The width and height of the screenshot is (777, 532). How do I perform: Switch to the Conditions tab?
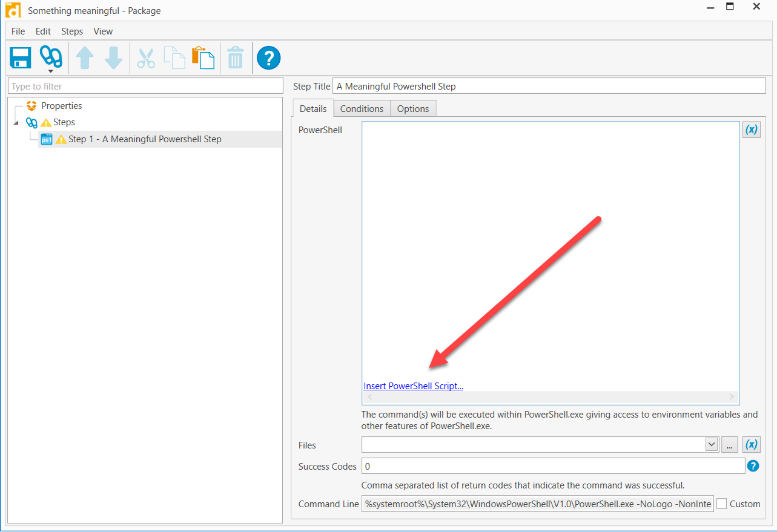(362, 109)
